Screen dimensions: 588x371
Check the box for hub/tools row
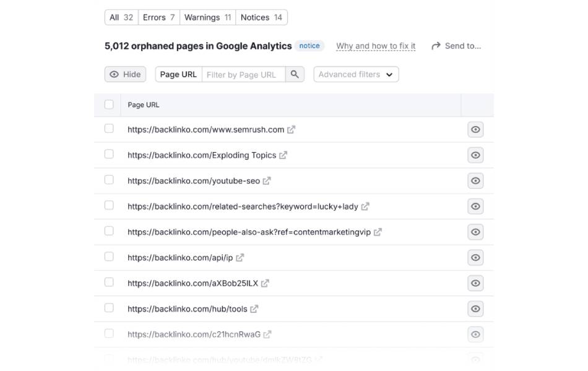coord(109,308)
